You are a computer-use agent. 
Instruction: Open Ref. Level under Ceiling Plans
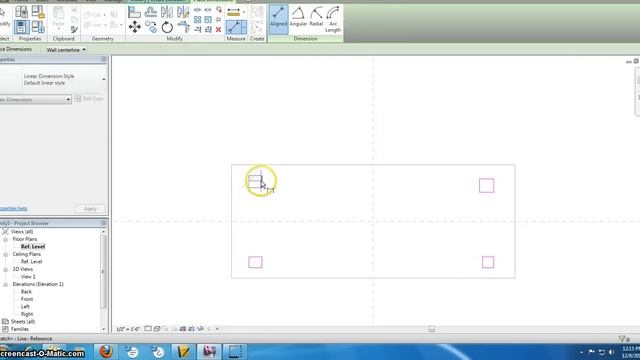pos(31,262)
